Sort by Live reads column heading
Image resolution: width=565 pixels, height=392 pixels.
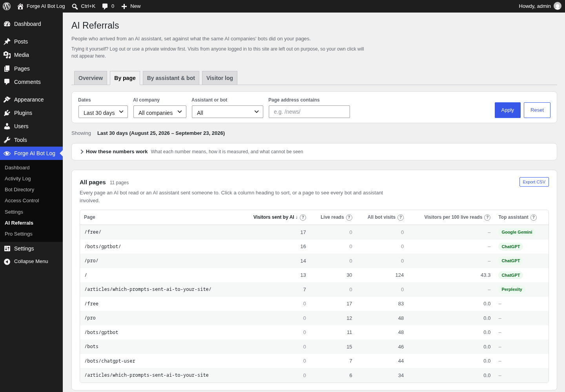pyautogui.click(x=332, y=217)
